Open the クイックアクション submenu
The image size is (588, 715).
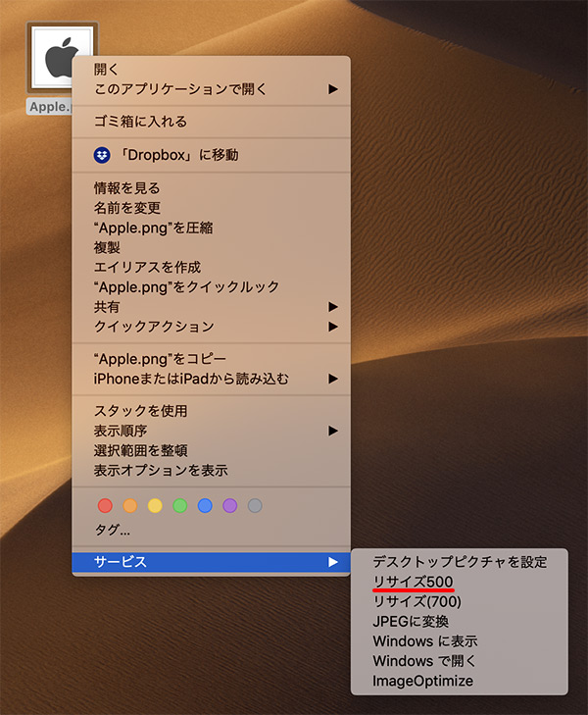[211, 327]
